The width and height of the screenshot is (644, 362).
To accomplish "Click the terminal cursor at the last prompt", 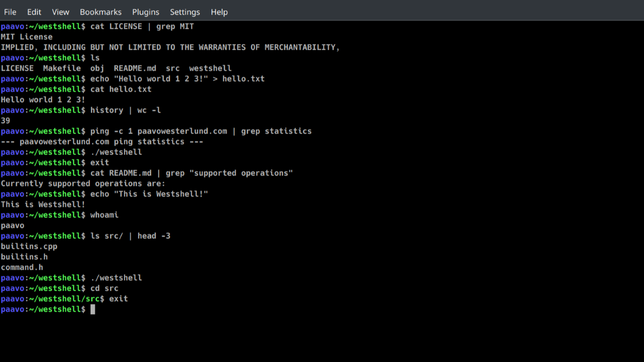I will click(x=93, y=309).
